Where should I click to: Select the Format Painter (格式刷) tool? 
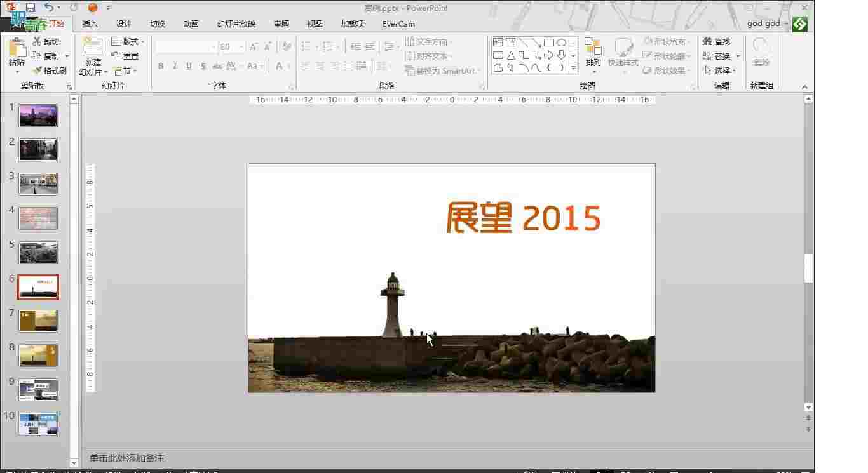coord(37,70)
